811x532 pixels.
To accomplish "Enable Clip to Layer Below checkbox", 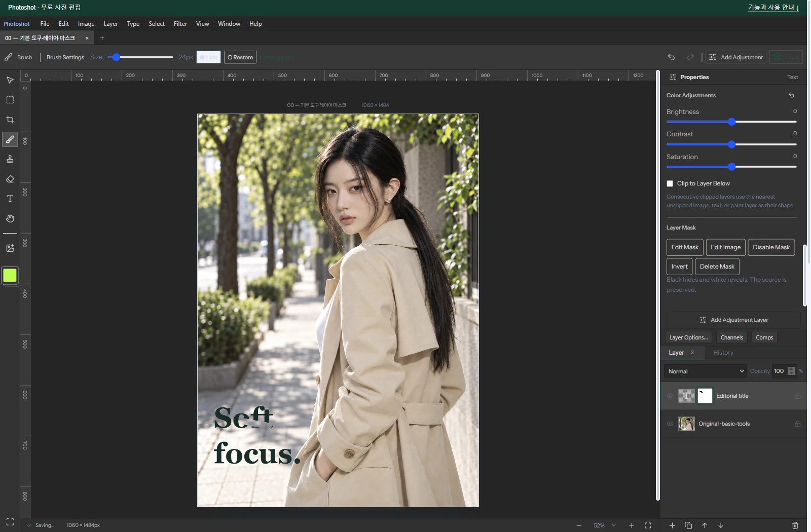I will click(x=670, y=183).
